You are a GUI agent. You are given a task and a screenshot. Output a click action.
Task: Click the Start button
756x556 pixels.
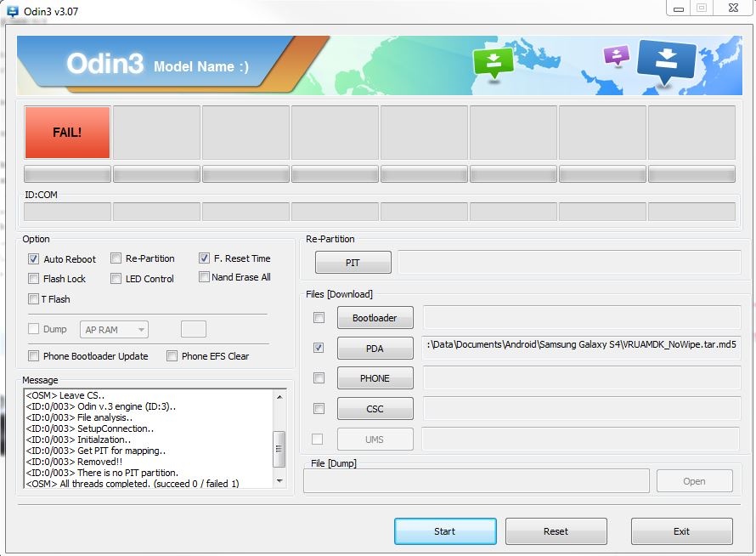(x=445, y=531)
